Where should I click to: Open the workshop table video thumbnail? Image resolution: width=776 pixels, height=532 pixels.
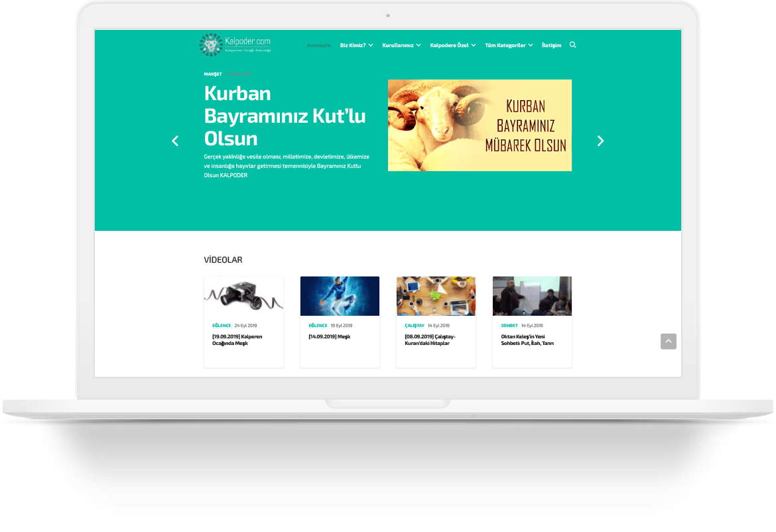click(x=436, y=296)
